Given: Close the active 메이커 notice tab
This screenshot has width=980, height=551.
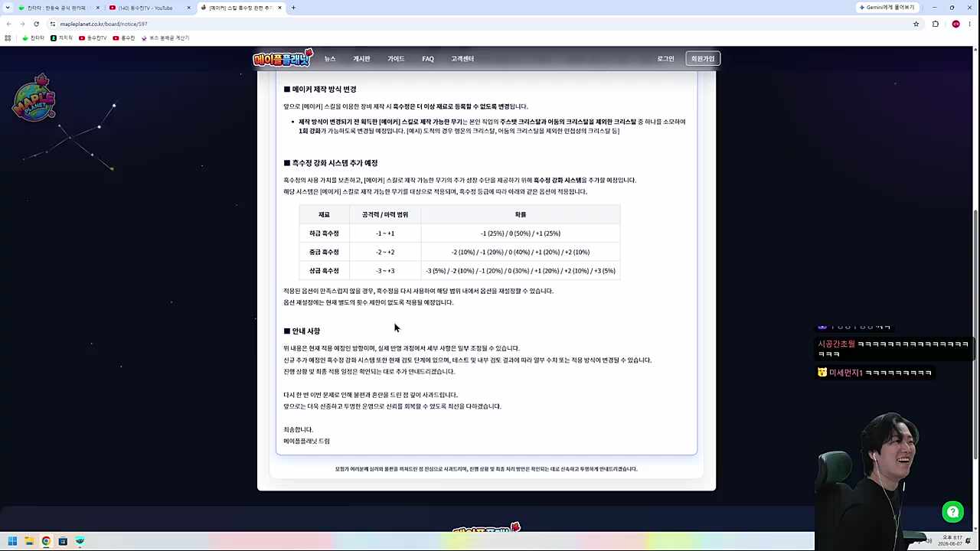Looking at the screenshot, I should click(x=279, y=8).
